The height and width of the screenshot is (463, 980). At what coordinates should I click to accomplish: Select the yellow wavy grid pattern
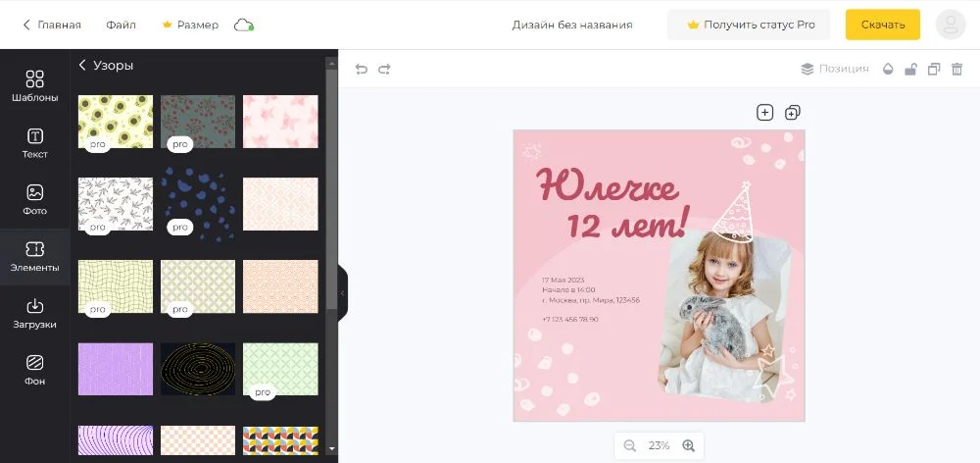(x=116, y=286)
